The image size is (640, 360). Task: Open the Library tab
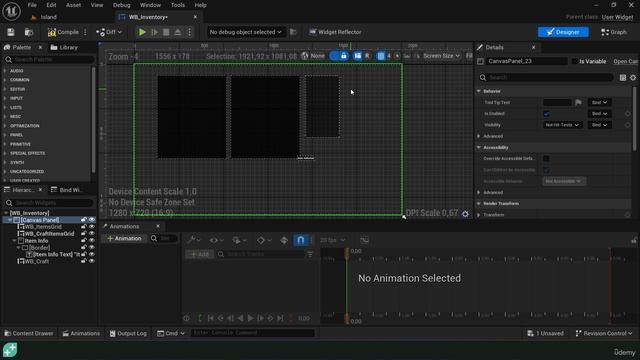64,47
